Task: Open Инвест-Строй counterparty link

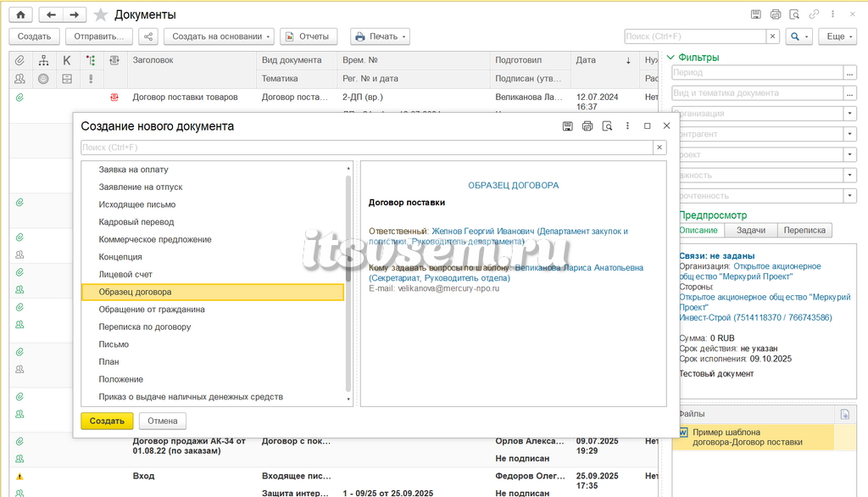Action: click(755, 318)
